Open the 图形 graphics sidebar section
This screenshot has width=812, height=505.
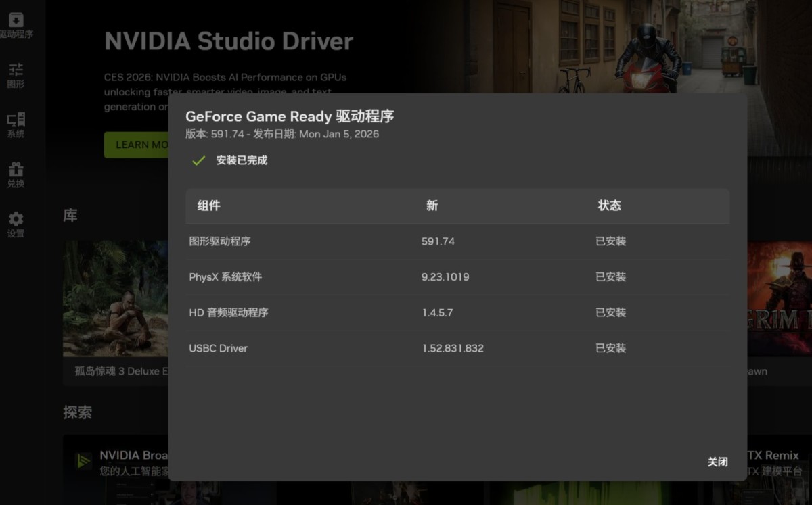click(x=16, y=76)
